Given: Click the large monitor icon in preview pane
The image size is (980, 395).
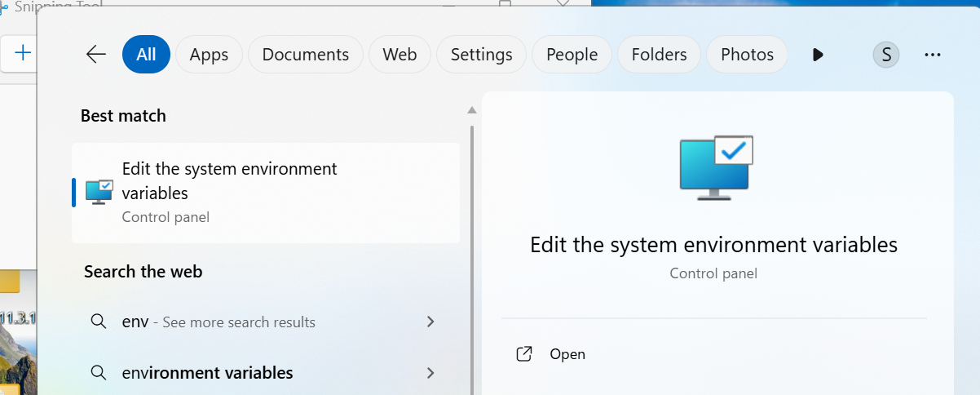Looking at the screenshot, I should pyautogui.click(x=717, y=168).
